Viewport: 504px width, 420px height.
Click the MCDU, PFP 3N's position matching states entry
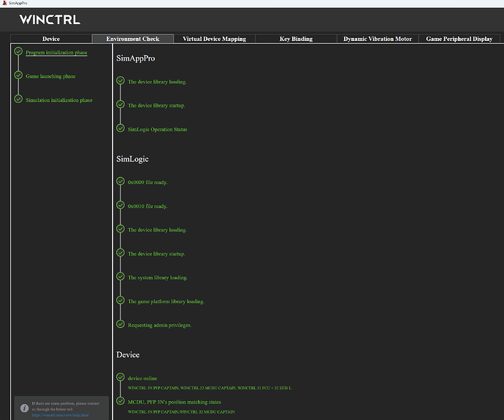180,402
